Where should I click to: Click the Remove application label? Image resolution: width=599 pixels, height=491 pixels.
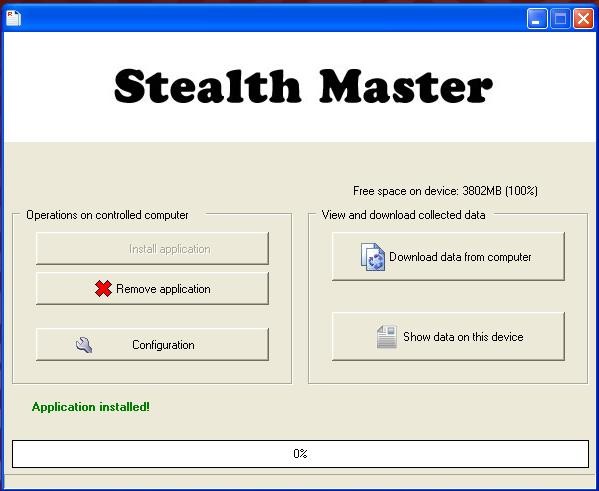point(163,289)
